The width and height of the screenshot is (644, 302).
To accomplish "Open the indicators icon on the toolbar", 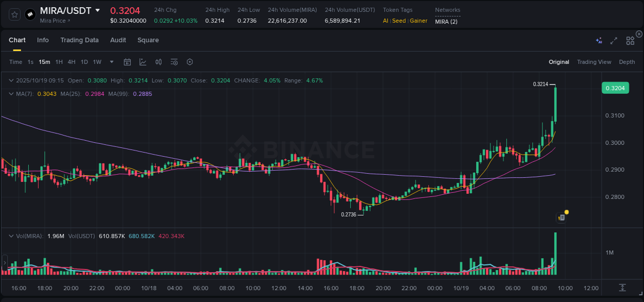I will (158, 62).
